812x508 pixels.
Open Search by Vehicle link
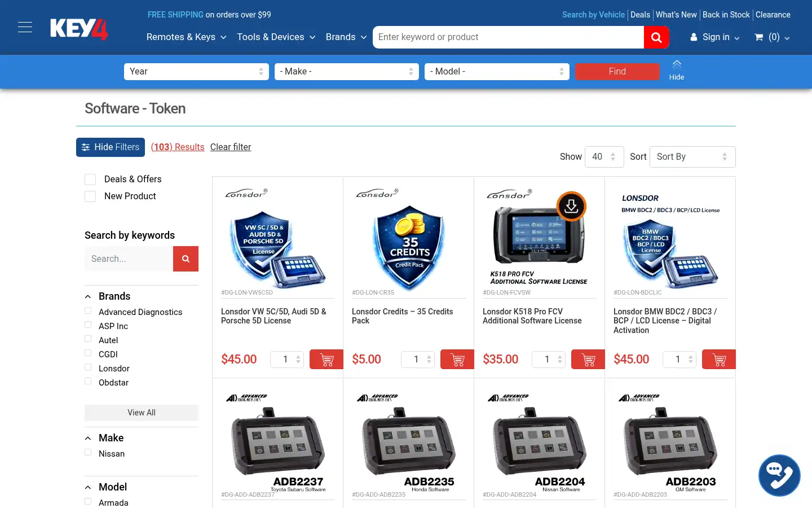(x=593, y=15)
